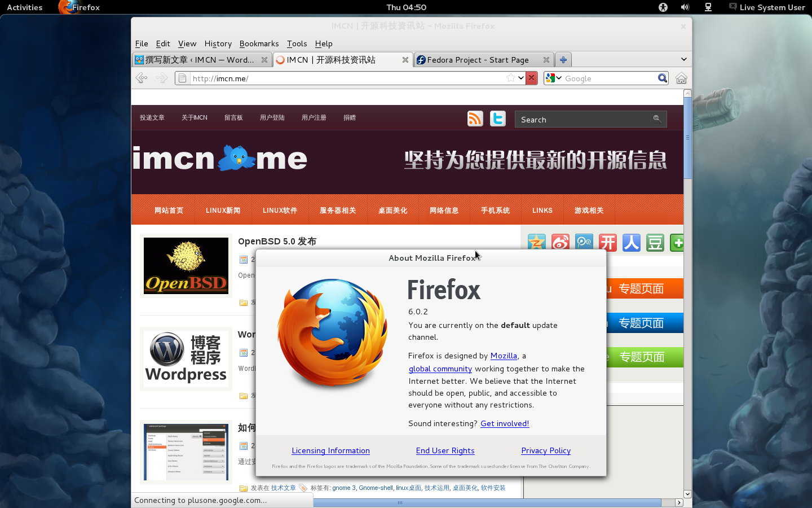Click 服务器相关 navigation item
The height and width of the screenshot is (508, 812).
point(338,210)
